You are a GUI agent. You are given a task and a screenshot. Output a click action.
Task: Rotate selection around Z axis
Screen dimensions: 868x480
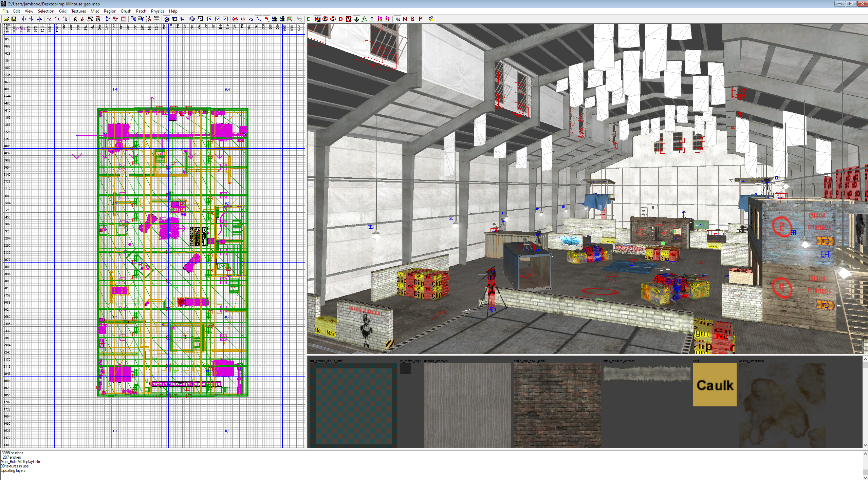pyautogui.click(x=65, y=19)
